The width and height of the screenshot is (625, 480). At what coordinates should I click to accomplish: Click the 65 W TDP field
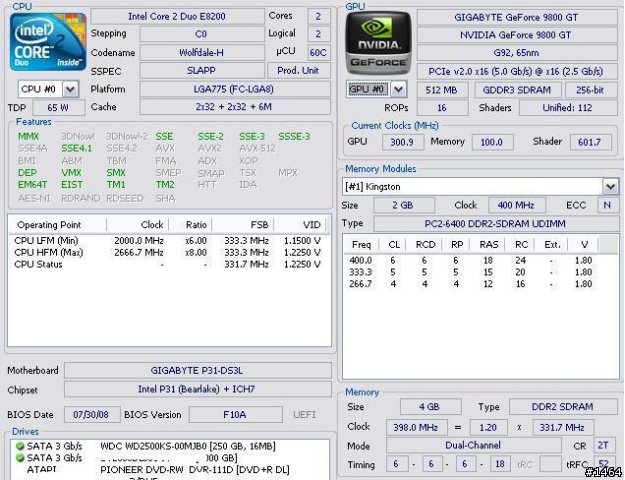click(58, 108)
